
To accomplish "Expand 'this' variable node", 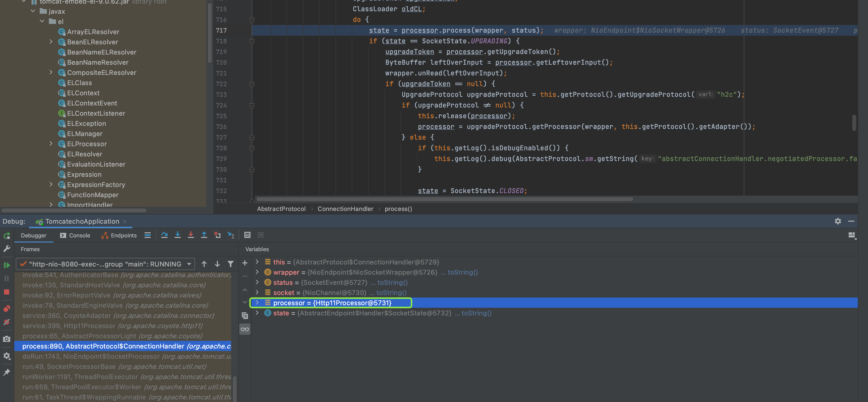I will click(x=257, y=262).
